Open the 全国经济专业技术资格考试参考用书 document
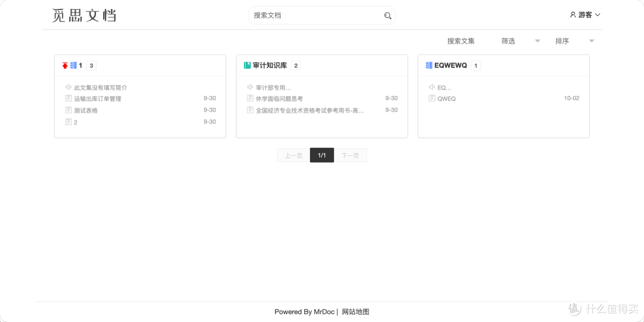Viewport: 644px width, 322px height. pyautogui.click(x=310, y=110)
